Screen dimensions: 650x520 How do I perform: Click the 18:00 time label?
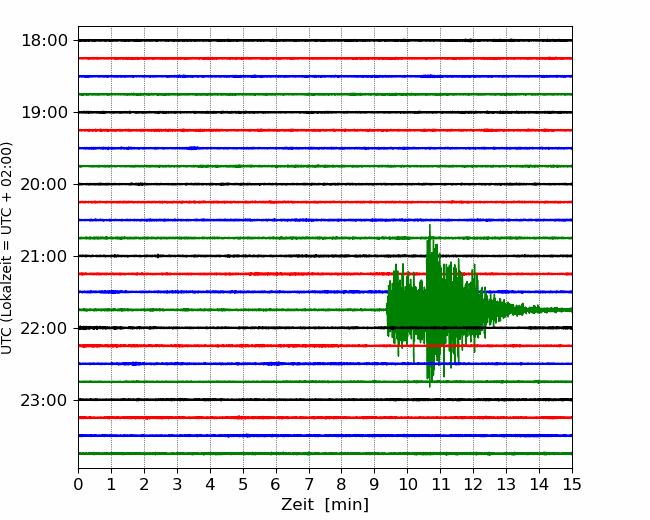tap(44, 41)
